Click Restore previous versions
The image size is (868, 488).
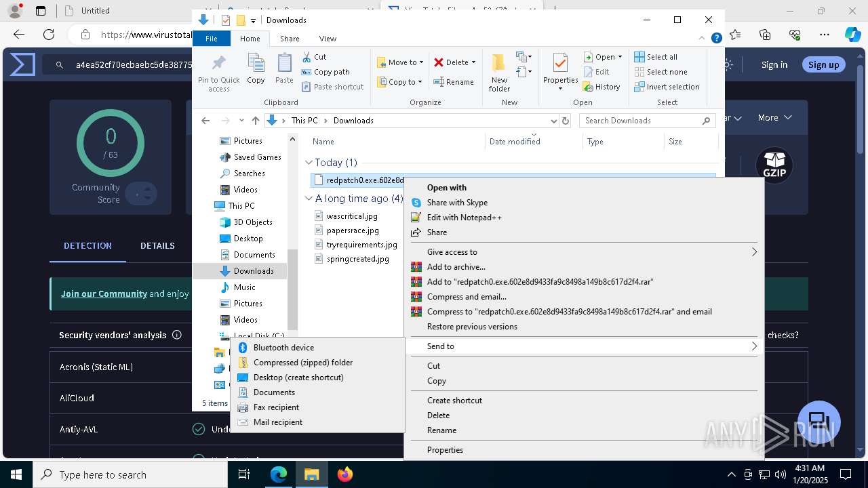pos(583,327)
